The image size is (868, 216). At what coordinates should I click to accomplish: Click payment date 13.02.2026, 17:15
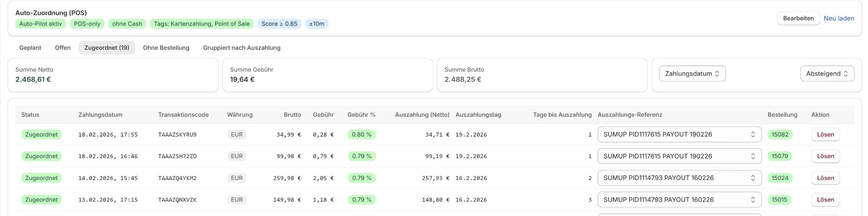(x=108, y=200)
